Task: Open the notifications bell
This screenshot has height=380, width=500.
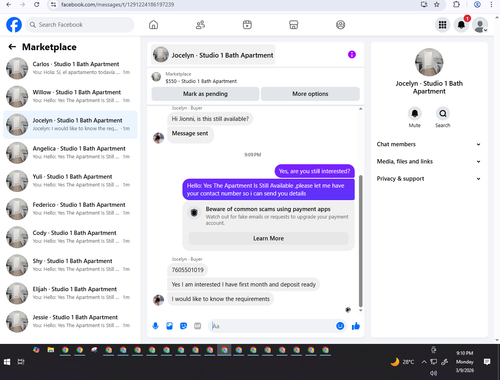Action: (x=461, y=25)
